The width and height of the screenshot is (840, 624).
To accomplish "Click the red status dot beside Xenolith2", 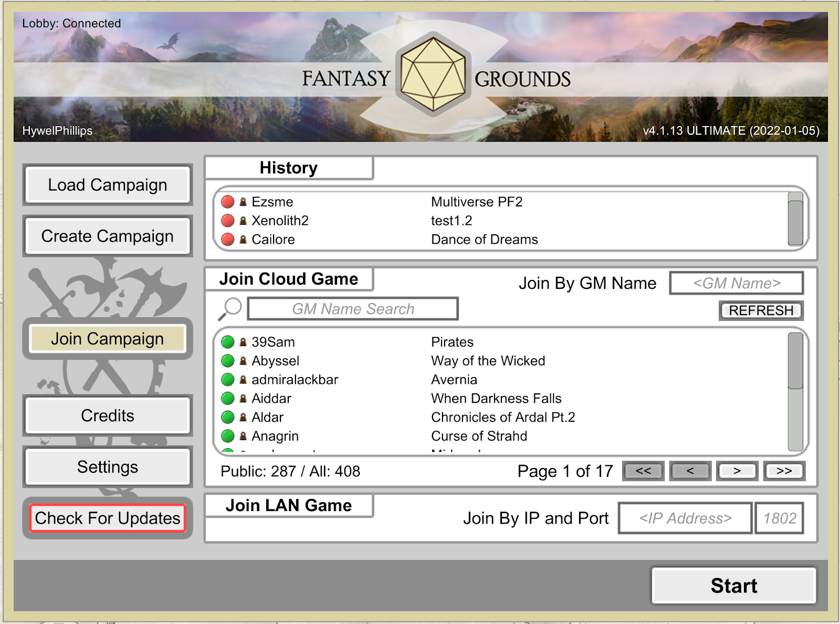I will pos(228,221).
